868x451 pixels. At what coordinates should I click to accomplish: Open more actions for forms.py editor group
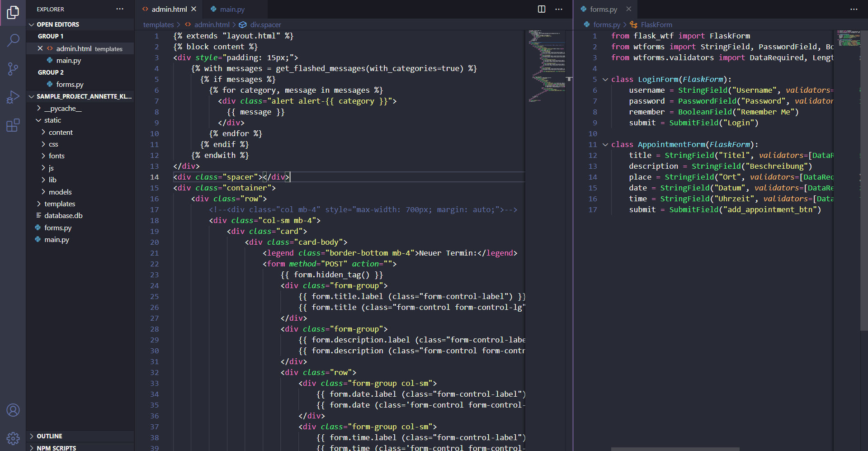854,9
